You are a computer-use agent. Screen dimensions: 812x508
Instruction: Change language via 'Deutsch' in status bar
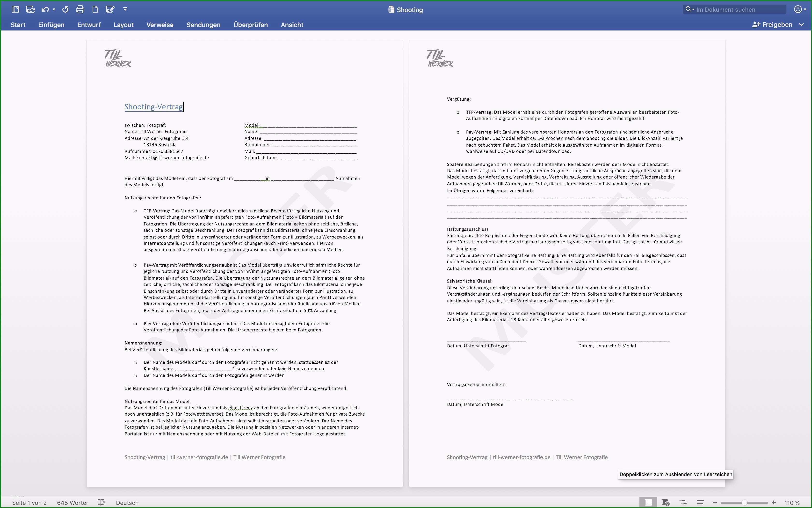point(127,503)
